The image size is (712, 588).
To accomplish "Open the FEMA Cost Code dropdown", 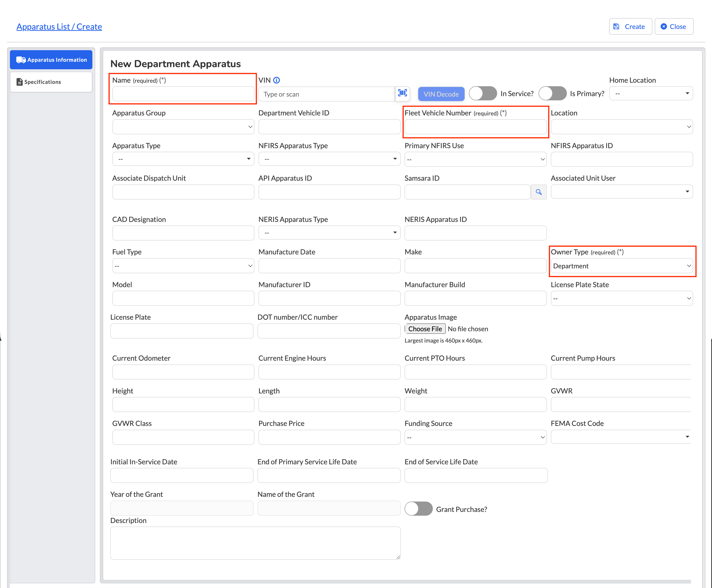I will coord(621,437).
